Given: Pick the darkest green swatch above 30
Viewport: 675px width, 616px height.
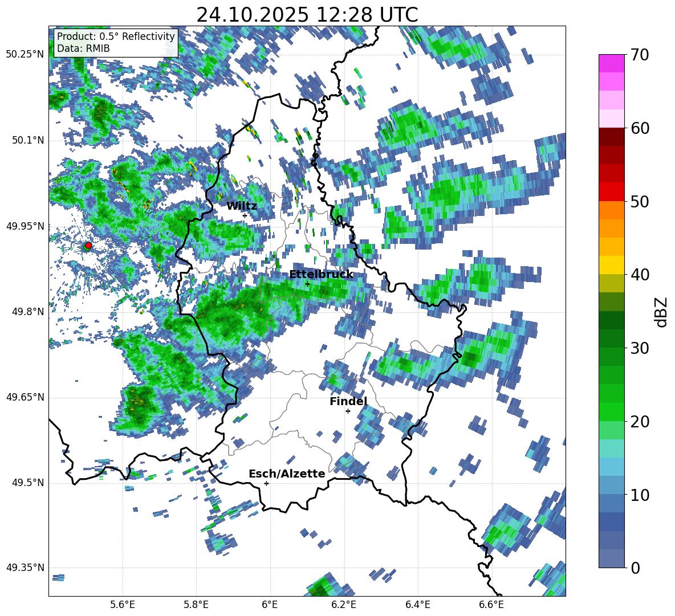Looking at the screenshot, I should pyautogui.click(x=611, y=320).
